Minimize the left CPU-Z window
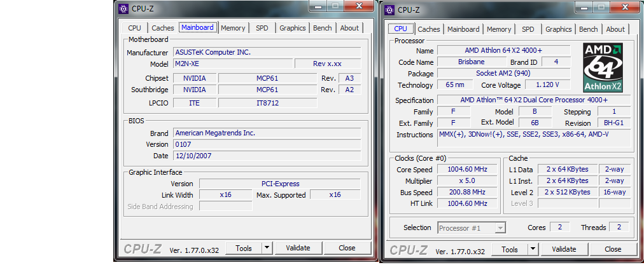 point(318,6)
